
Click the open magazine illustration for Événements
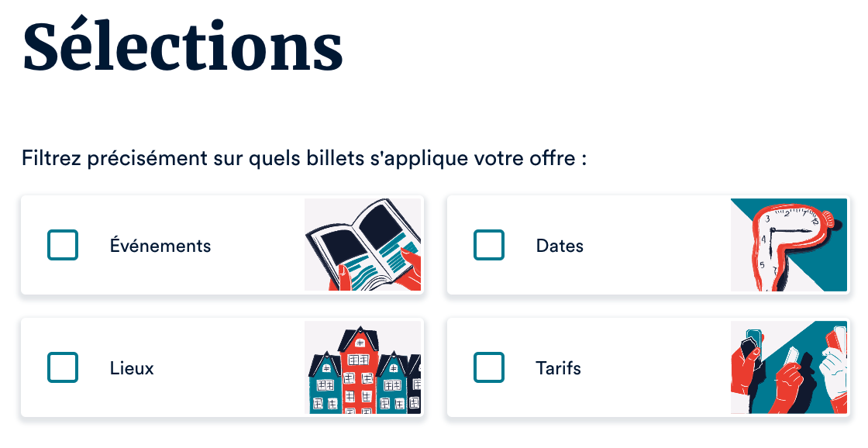pos(363,245)
